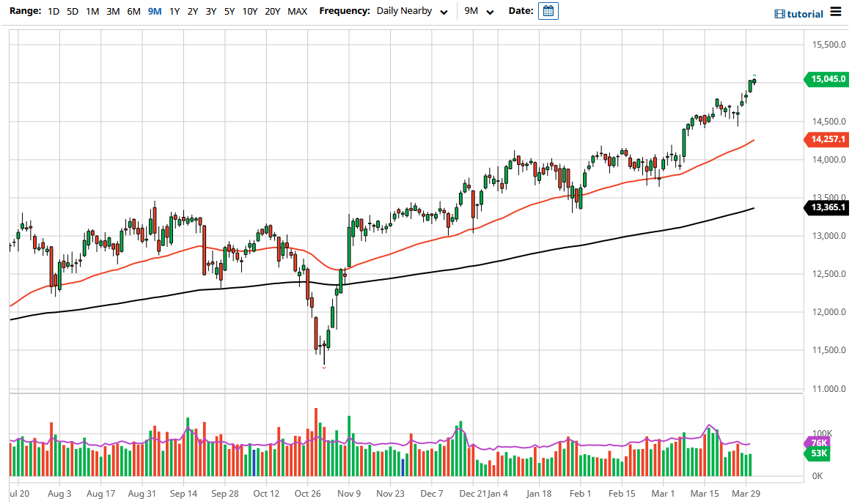The image size is (852, 504).
Task: Select the 3M range tab
Action: pos(113,11)
